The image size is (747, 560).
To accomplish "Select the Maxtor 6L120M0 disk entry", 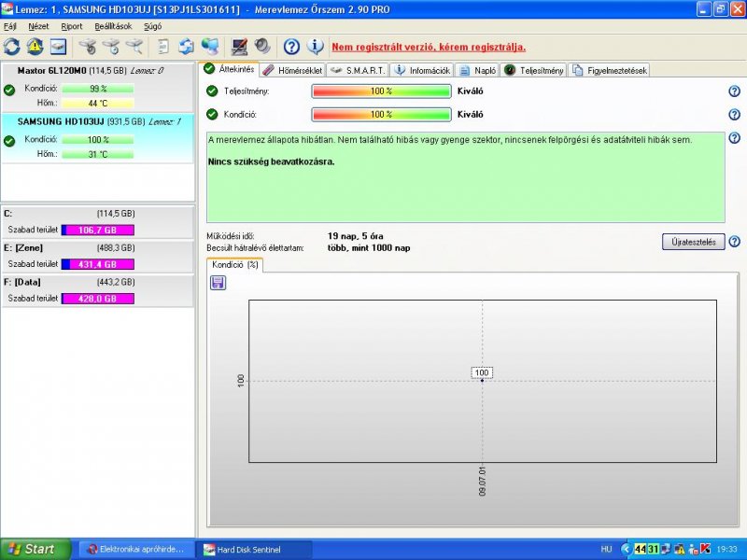I will 98,86.
